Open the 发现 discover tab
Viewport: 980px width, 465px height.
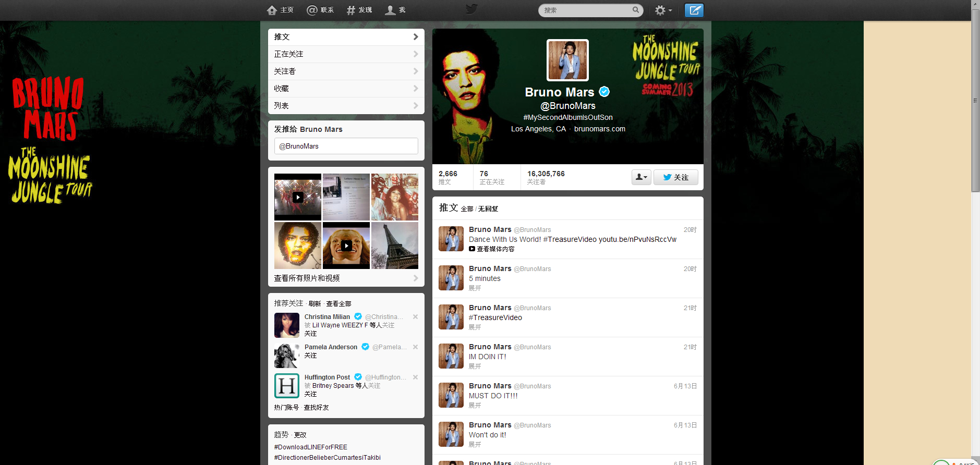pos(359,10)
